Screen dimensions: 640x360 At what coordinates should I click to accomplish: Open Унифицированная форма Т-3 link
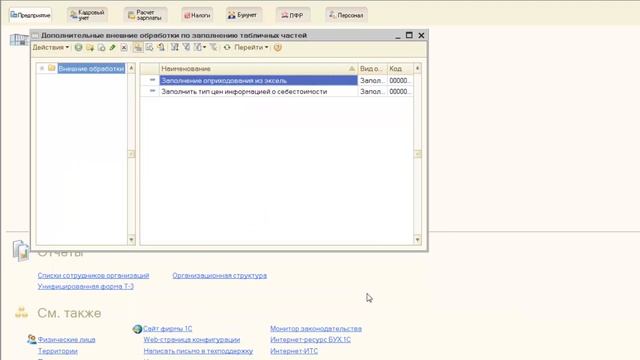pyautogui.click(x=86, y=287)
